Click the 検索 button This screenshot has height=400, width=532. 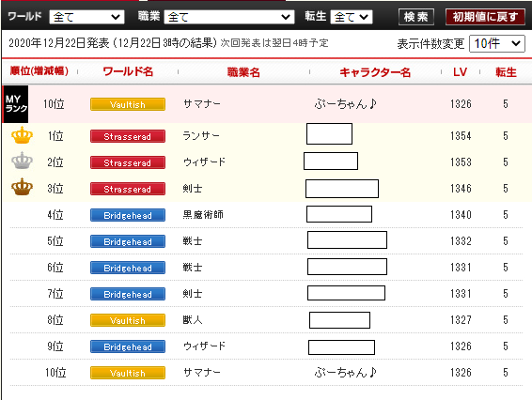[x=416, y=17]
